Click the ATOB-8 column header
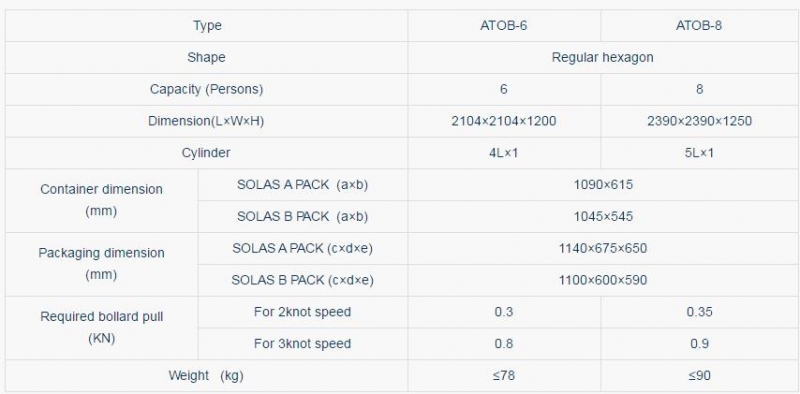 point(699,26)
